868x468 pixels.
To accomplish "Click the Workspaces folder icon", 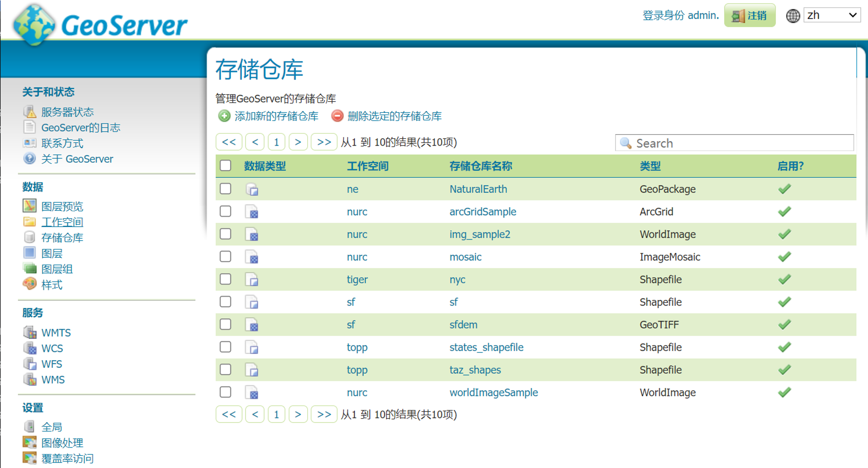I will tap(30, 222).
